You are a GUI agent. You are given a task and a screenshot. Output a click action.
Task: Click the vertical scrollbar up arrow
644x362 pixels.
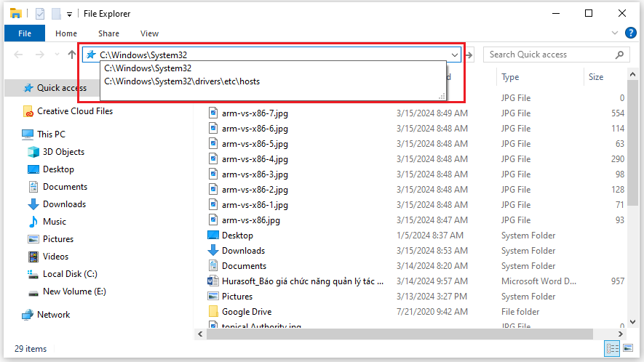point(632,74)
